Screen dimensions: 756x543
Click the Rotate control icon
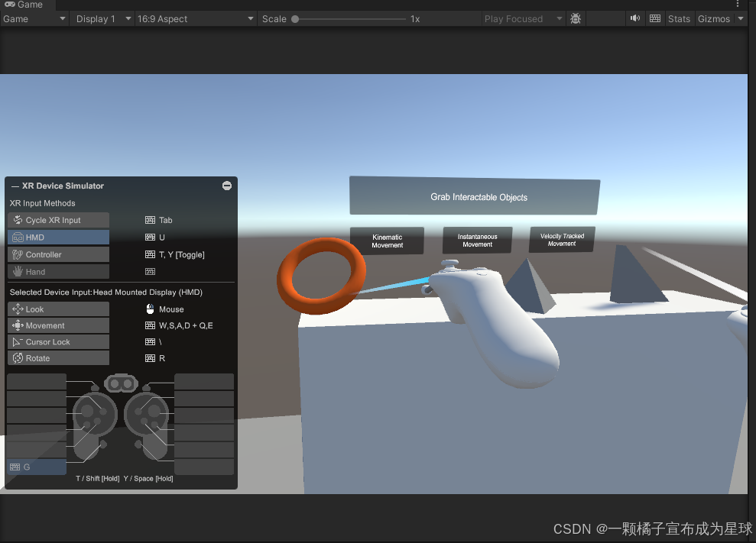(16, 358)
